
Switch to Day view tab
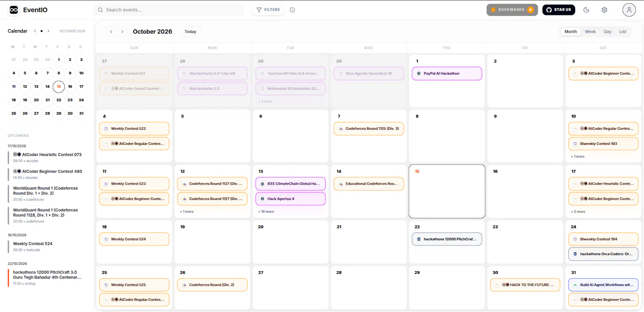pyautogui.click(x=607, y=31)
